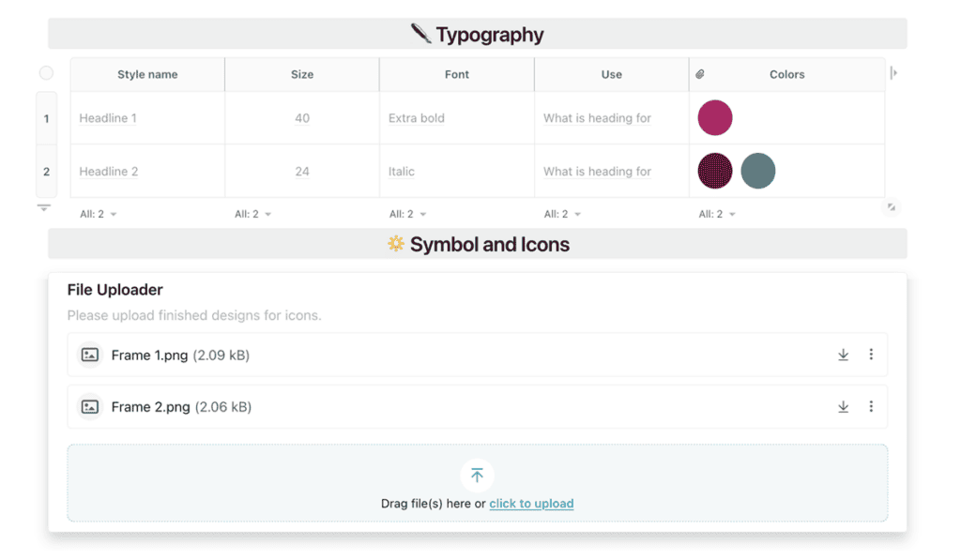Open the Frame 1.png file name

(149, 356)
